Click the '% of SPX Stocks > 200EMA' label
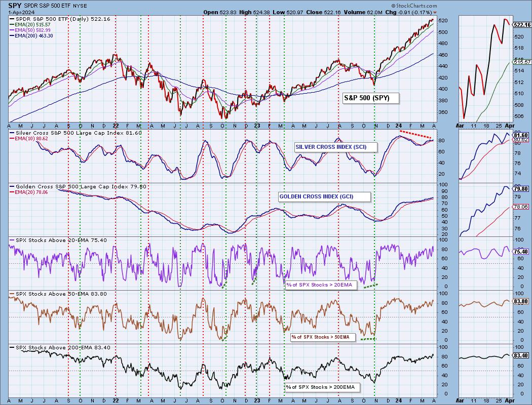 pos(322,387)
